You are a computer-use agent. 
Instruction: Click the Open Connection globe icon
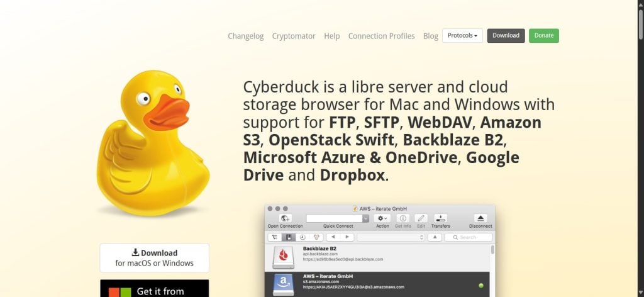tap(285, 218)
